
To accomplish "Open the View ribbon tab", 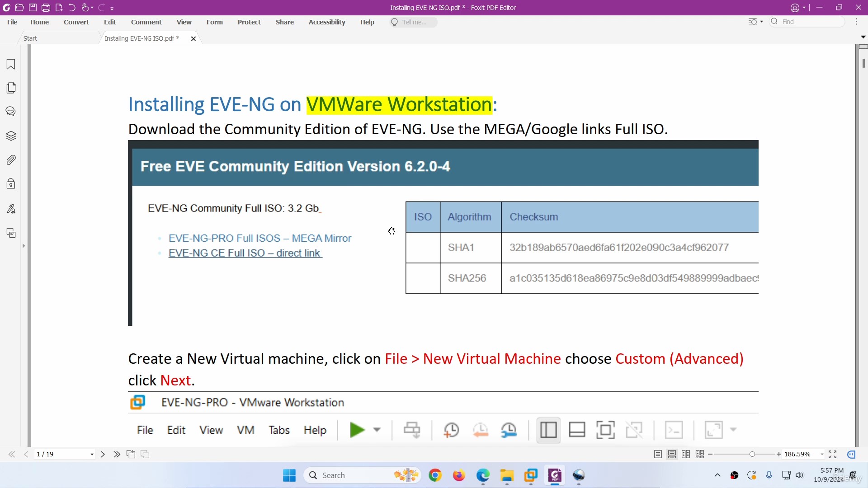I will point(184,22).
